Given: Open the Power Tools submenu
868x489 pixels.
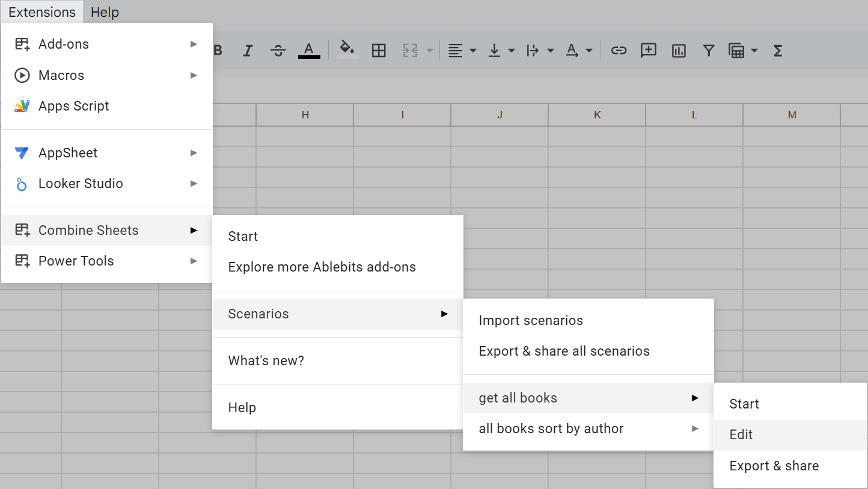Looking at the screenshot, I should click(107, 261).
